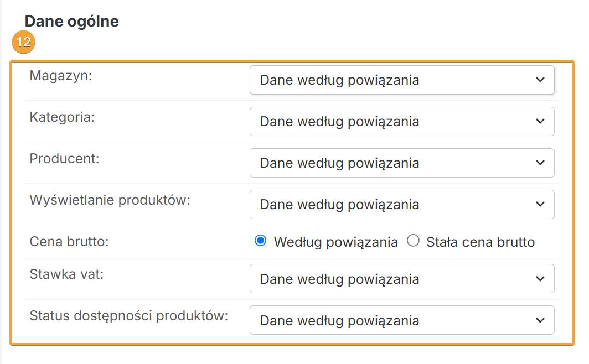Click the Magazyn: label
Screen dimensions: 589x364
pos(61,76)
